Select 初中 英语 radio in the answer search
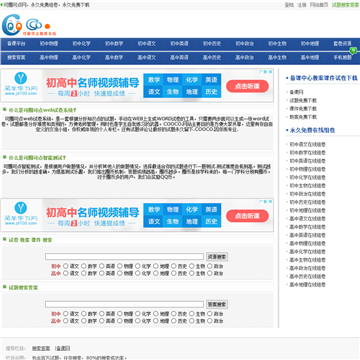Viewport: 360px width, 360px height. [102, 314]
